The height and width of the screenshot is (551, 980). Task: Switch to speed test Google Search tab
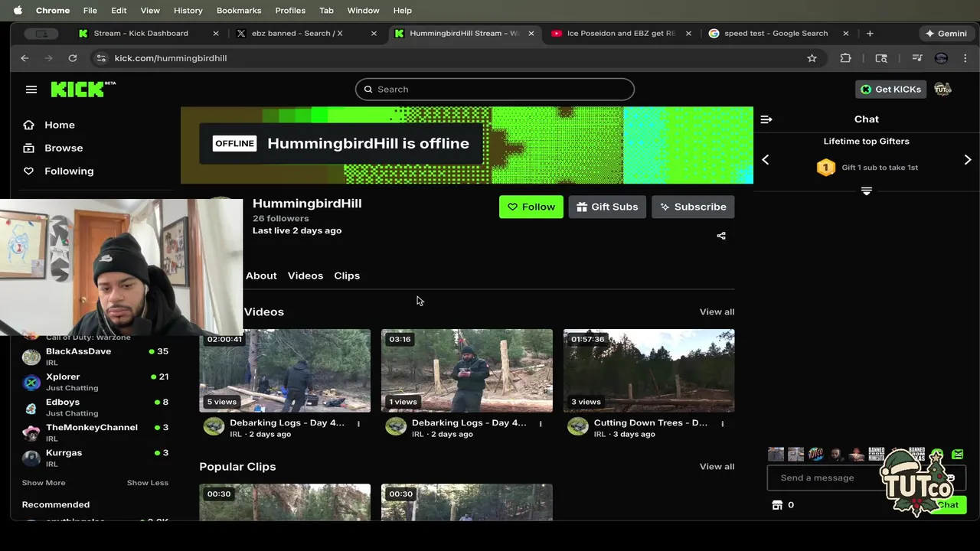click(x=778, y=34)
